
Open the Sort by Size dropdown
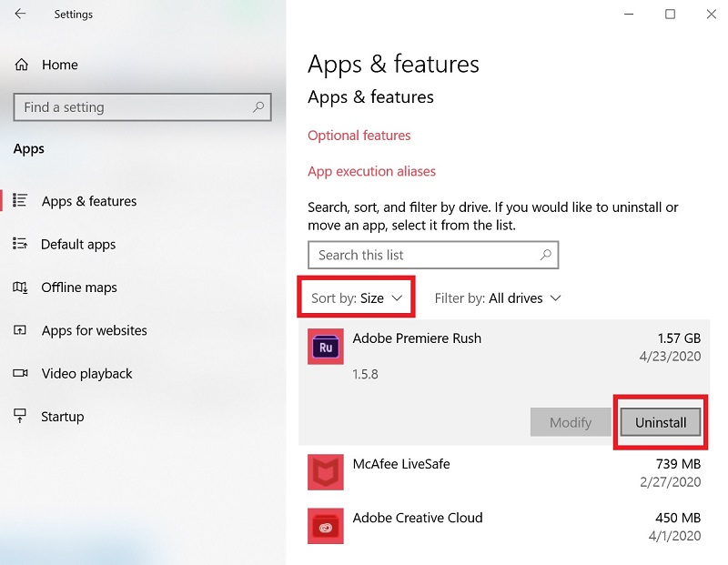point(356,298)
